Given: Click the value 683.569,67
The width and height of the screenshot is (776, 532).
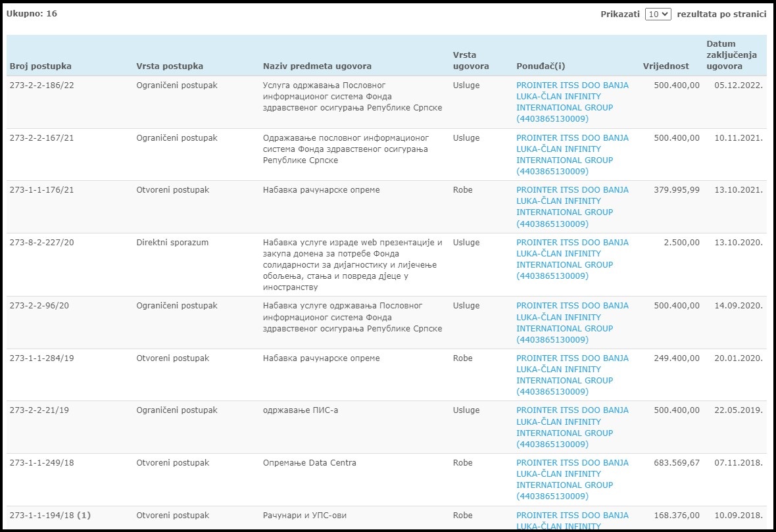Looking at the screenshot, I should point(677,463).
